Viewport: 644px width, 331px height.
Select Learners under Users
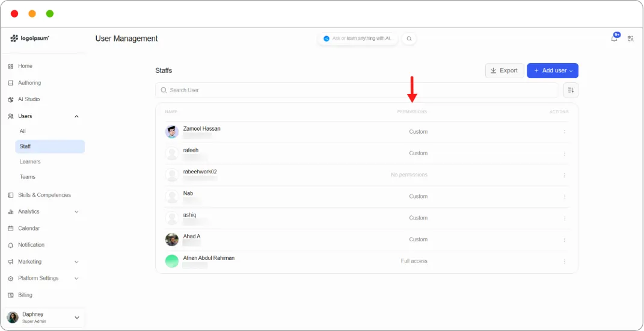click(x=30, y=162)
